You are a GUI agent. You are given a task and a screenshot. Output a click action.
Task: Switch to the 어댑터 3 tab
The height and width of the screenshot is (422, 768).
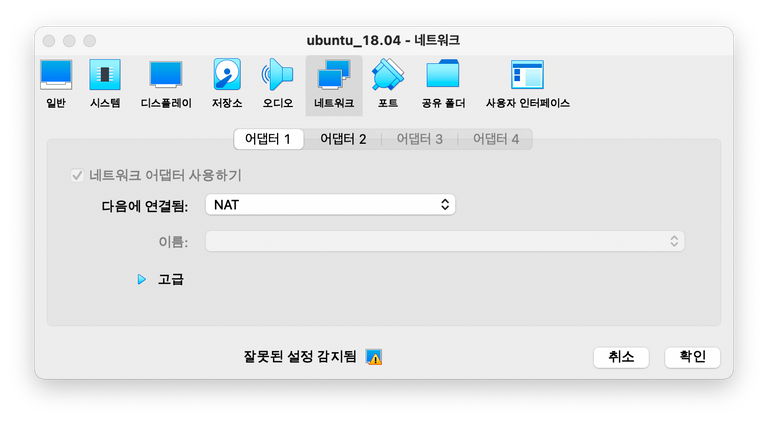pyautogui.click(x=419, y=139)
